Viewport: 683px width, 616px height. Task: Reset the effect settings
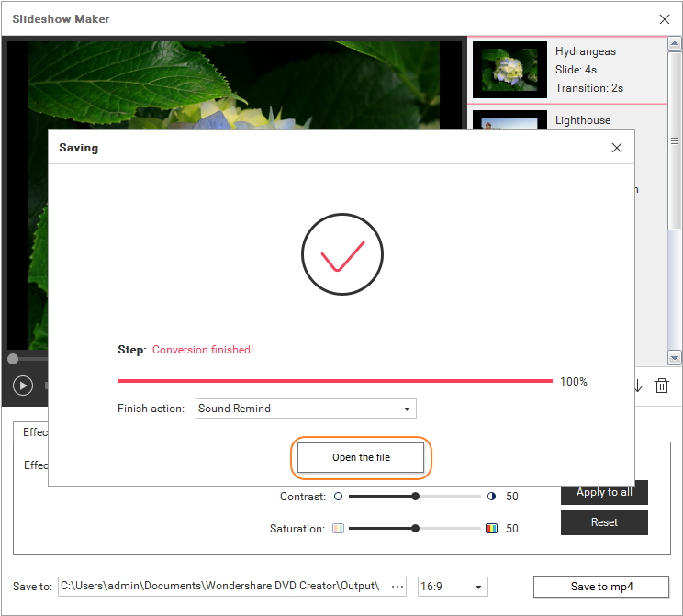click(604, 522)
